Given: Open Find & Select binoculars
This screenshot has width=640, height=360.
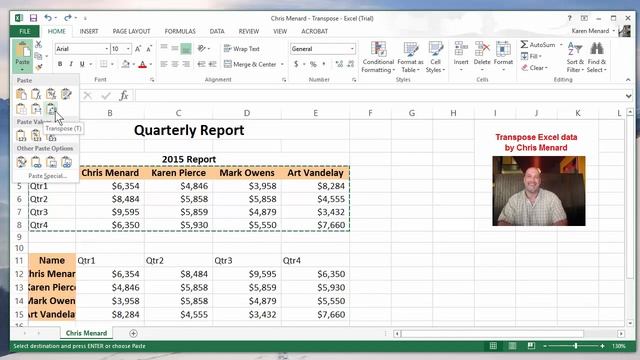Looking at the screenshot, I should [x=597, y=57].
